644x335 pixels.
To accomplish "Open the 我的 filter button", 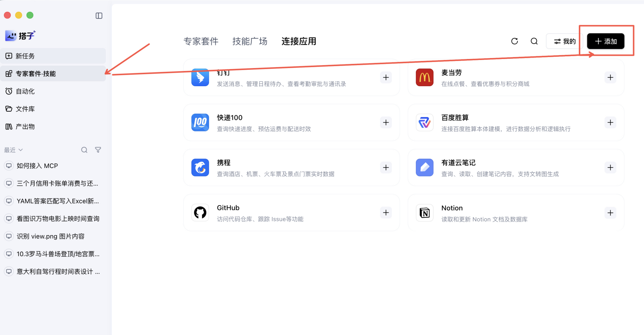I will pyautogui.click(x=565, y=41).
